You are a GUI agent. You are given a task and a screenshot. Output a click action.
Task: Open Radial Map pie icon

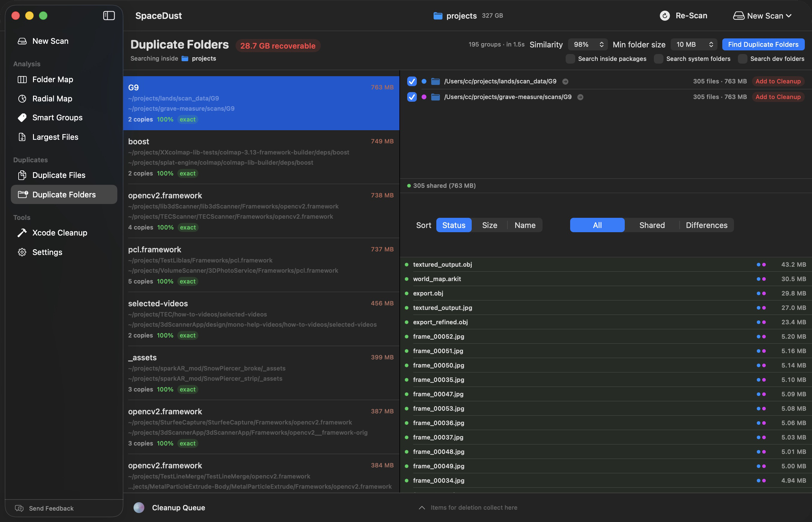(x=22, y=99)
